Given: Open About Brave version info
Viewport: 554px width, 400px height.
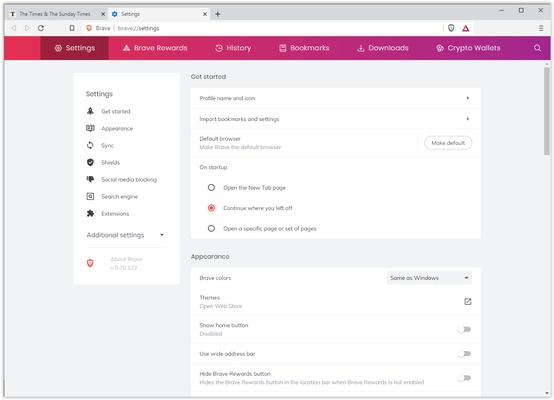Looking at the screenshot, I should point(126,263).
